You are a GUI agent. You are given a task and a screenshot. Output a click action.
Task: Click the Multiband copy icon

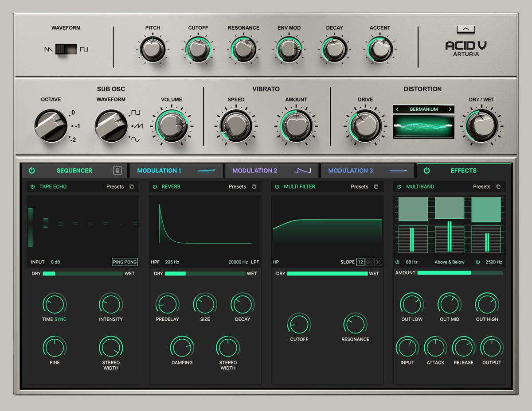[498, 187]
